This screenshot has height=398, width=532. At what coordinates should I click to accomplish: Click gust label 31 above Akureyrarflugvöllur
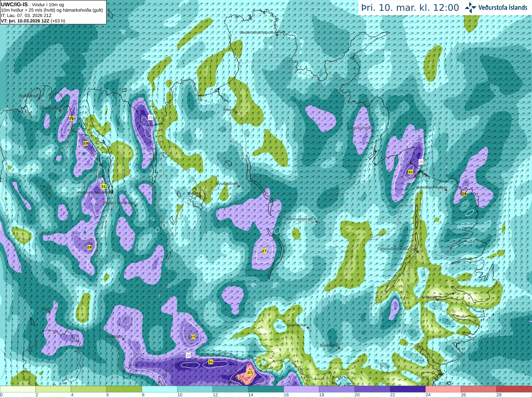pos(103,187)
